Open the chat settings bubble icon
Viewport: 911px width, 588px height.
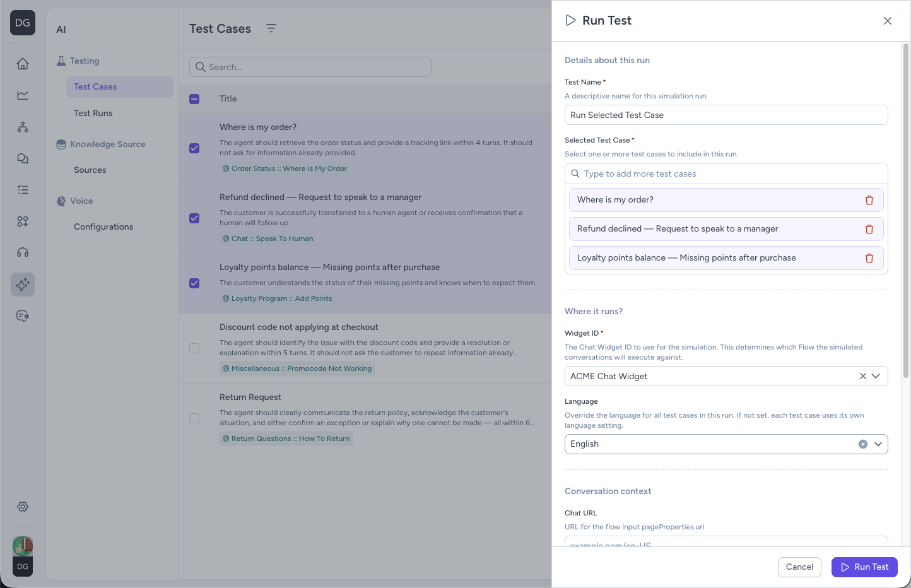pos(23,316)
